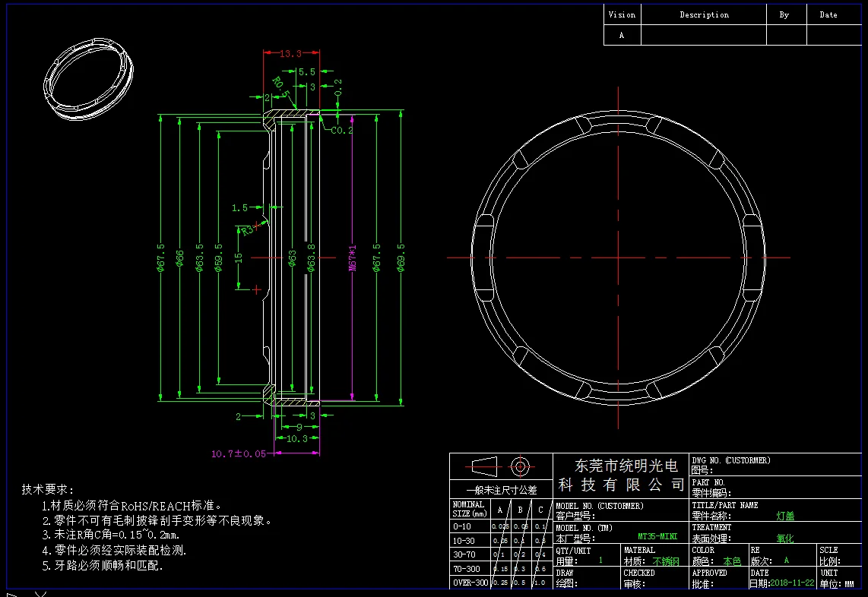Click the MT35-MINI model number text
Viewport: 868px width, 597px height.
(657, 537)
